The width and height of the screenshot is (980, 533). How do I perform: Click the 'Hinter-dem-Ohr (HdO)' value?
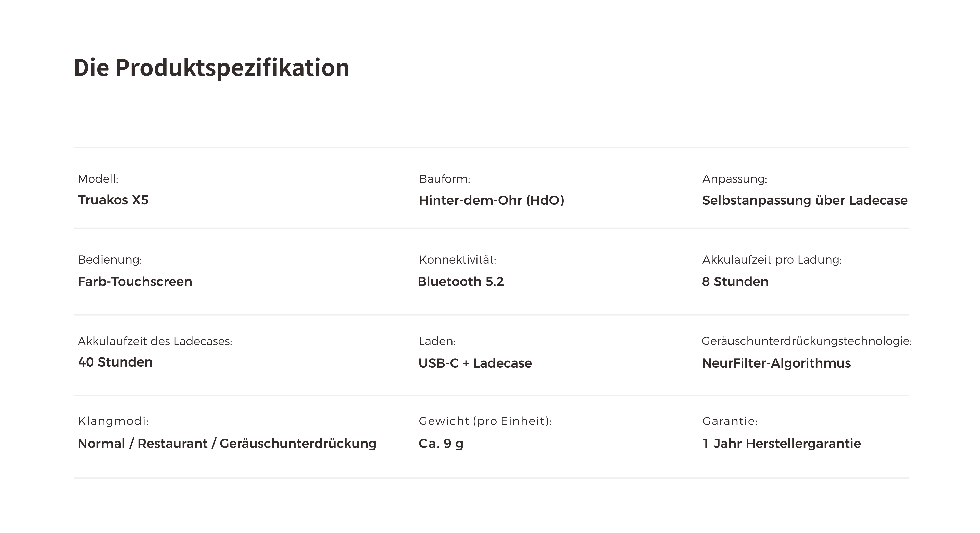(492, 200)
